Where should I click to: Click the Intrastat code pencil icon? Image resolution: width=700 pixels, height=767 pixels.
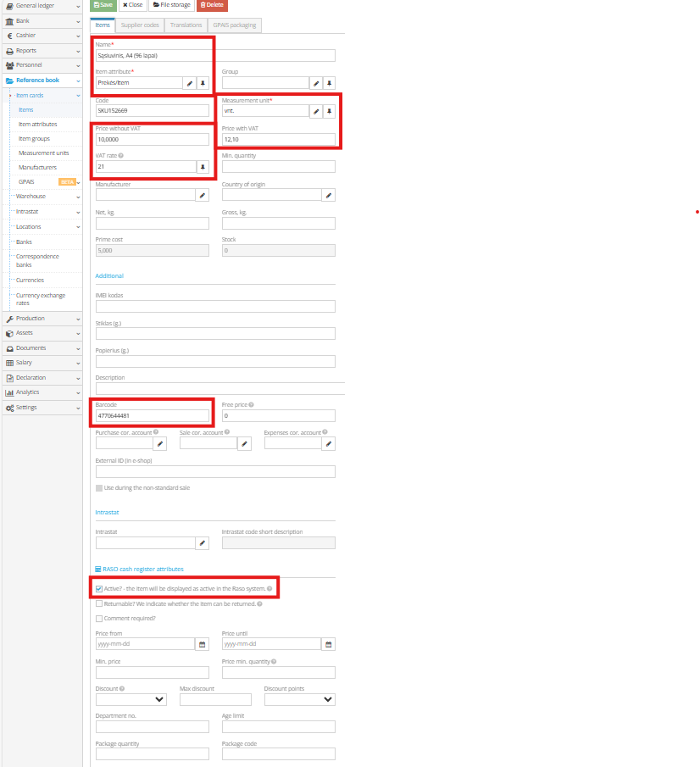(x=202, y=542)
